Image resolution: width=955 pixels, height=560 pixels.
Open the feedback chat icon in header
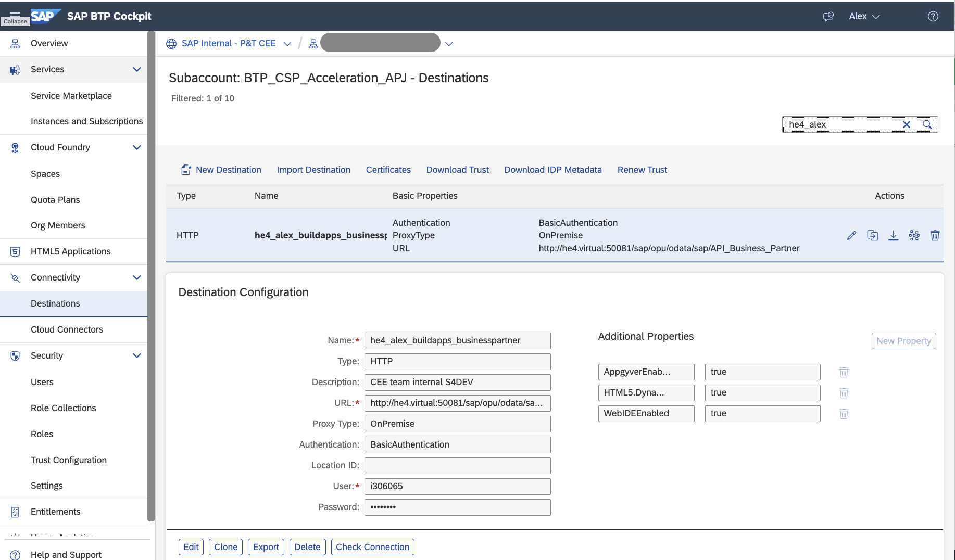click(x=828, y=16)
